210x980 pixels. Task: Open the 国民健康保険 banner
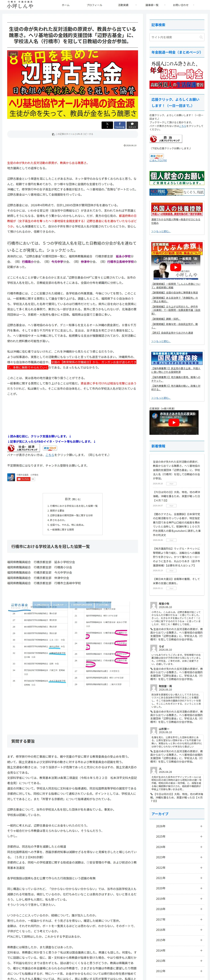click(177, 358)
